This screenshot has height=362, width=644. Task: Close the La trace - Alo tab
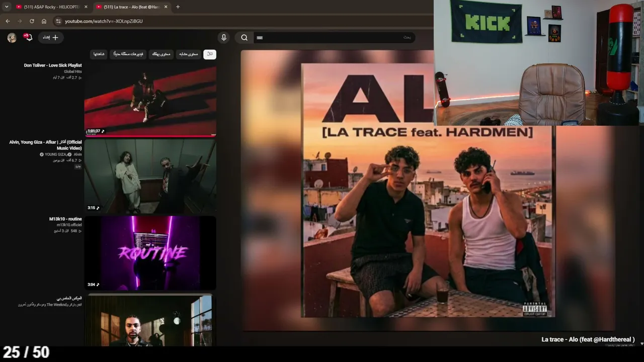pos(166,7)
